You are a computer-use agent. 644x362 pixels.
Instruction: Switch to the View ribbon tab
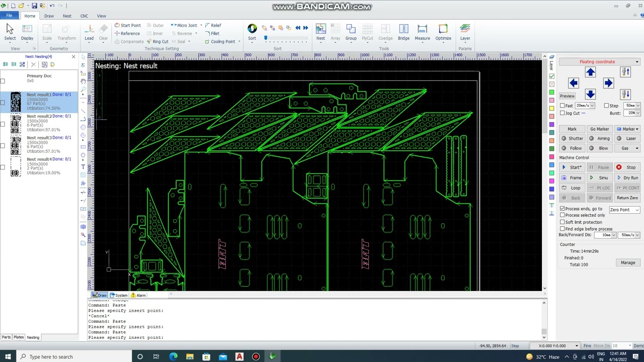pos(101,16)
